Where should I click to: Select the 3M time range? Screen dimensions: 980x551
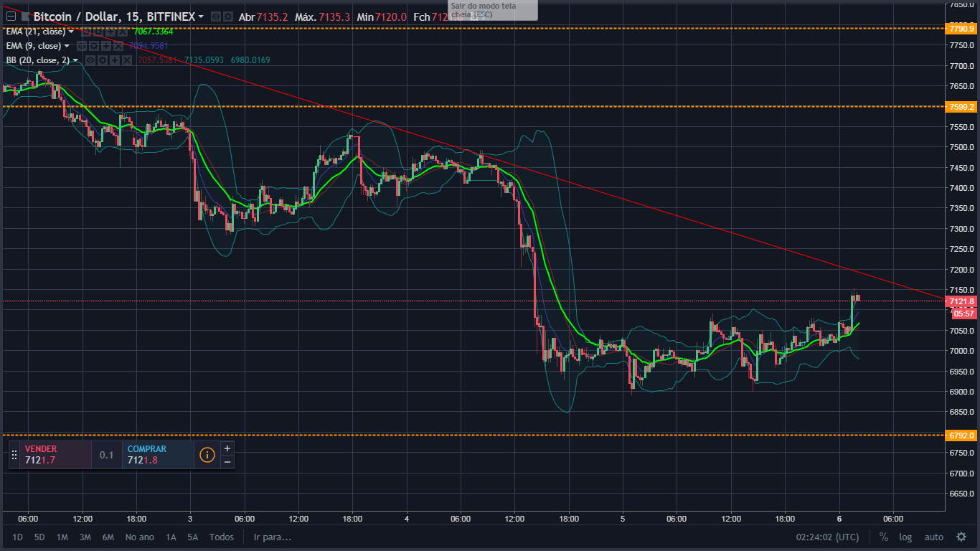click(x=85, y=537)
